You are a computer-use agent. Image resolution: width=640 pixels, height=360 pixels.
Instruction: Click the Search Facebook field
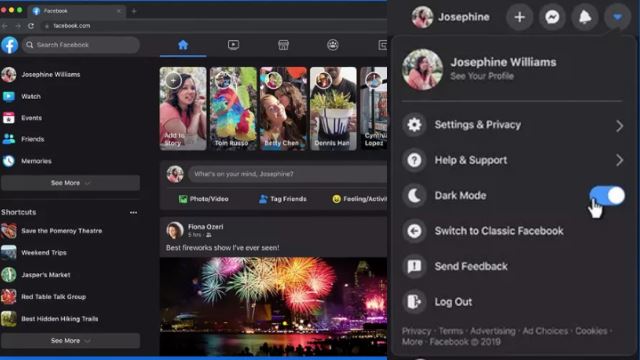click(x=81, y=45)
